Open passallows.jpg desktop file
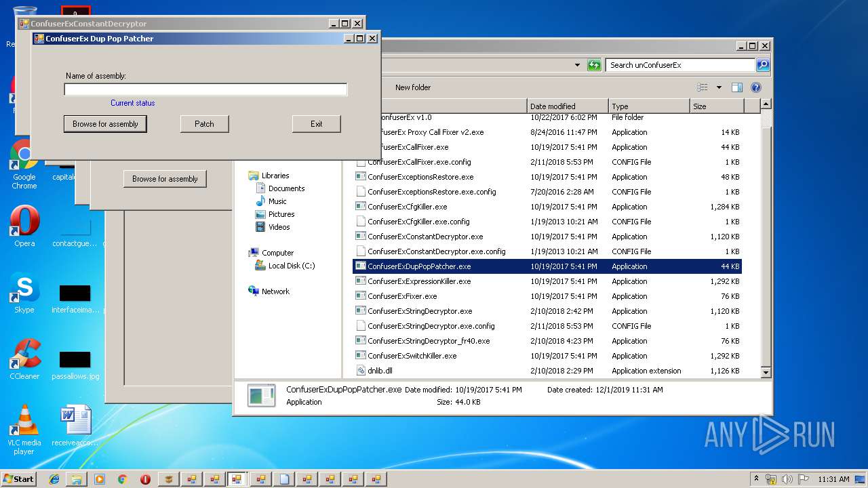The width and height of the screenshot is (868, 488). [75, 366]
